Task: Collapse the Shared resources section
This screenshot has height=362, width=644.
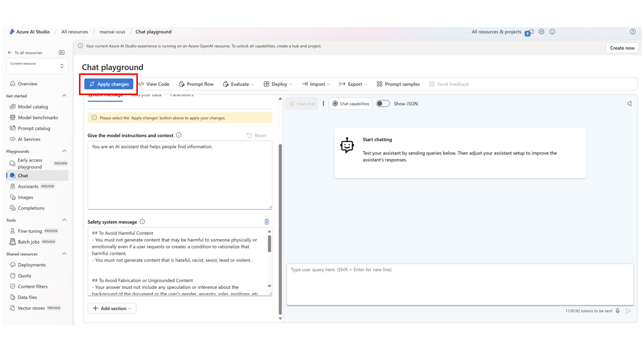Action: tap(64, 254)
